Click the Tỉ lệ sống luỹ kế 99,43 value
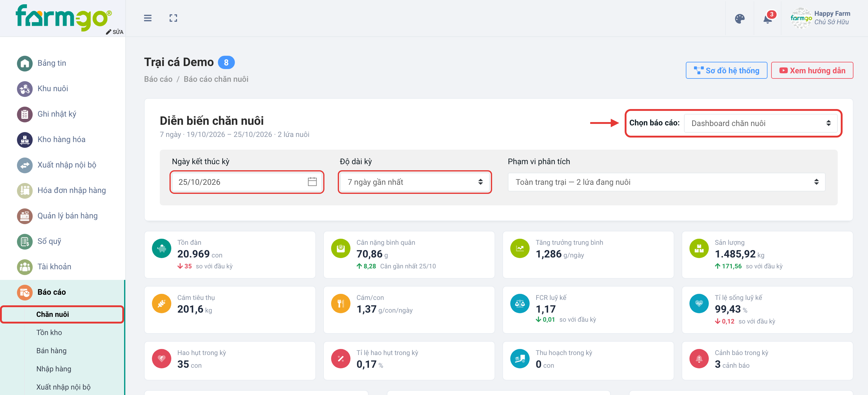868x395 pixels. [728, 309]
